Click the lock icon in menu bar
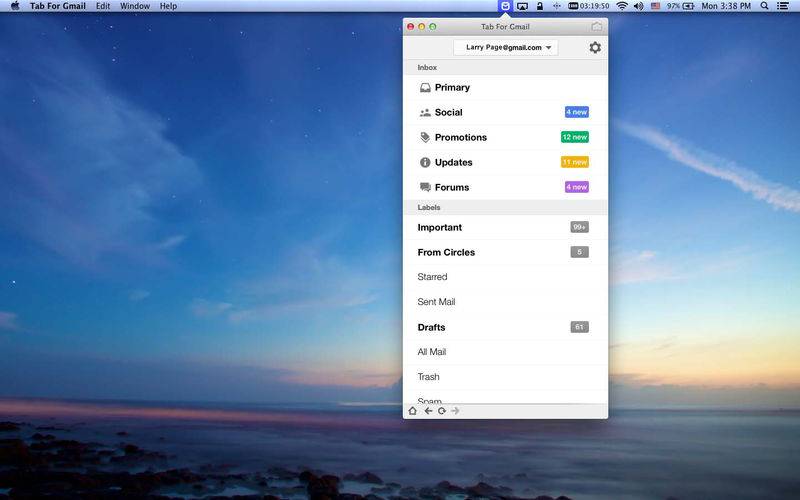Image resolution: width=800 pixels, height=500 pixels. coord(539,6)
